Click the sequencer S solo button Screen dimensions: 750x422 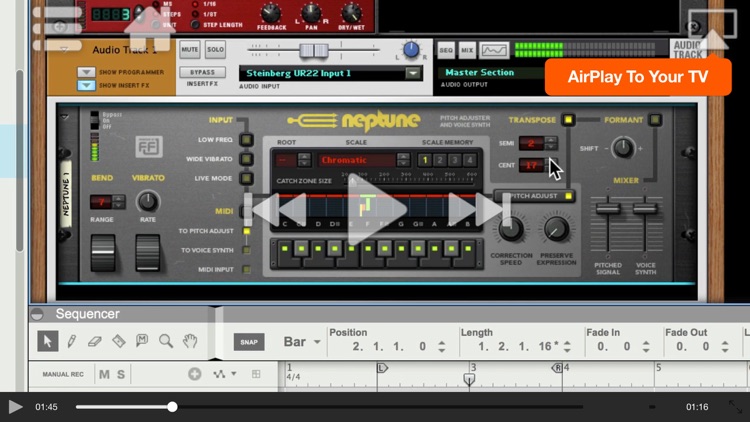[x=121, y=374]
